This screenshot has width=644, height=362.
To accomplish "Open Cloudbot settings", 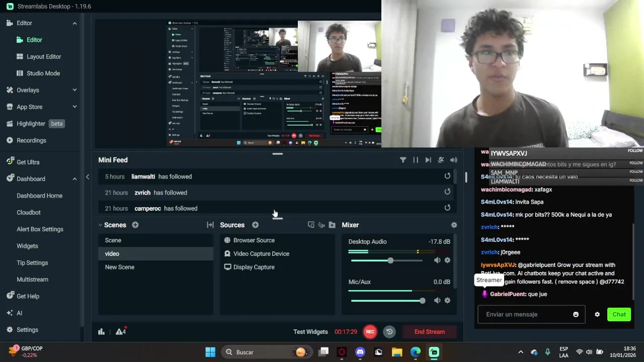I will (28, 212).
